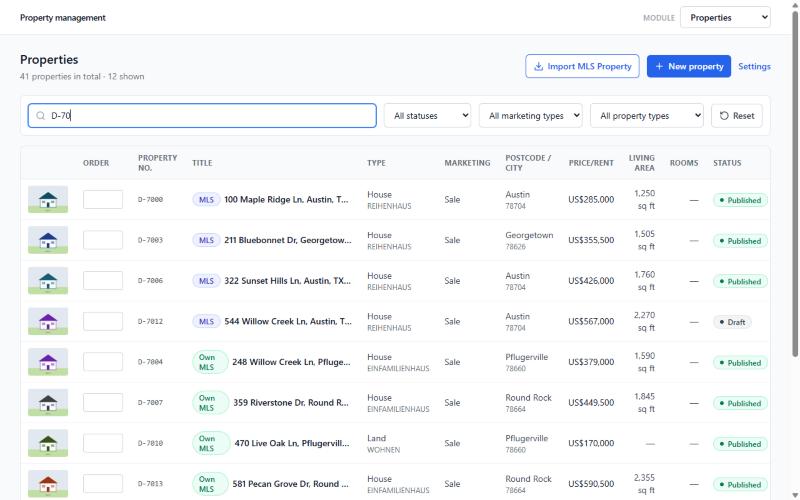Click Published status of D-7010
Screen dimensions: 800x500
740,444
